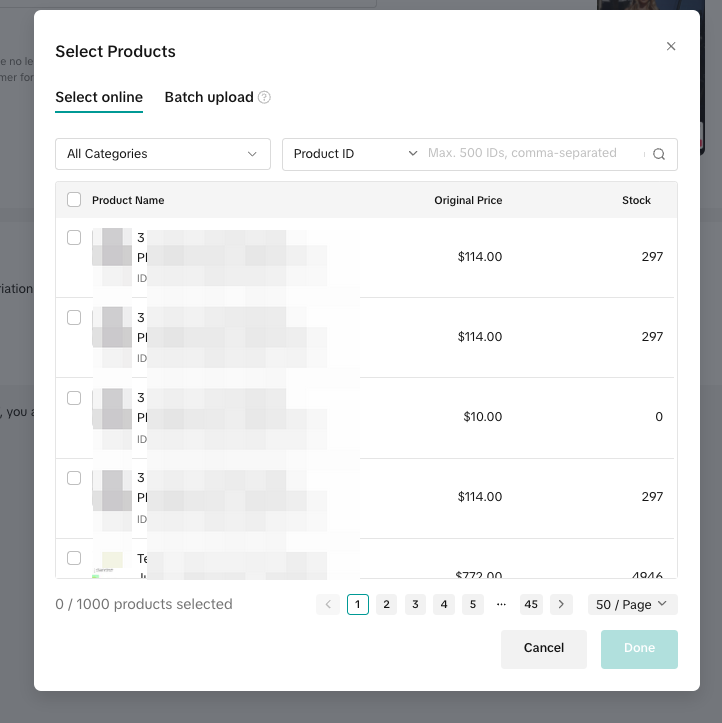Select the $10.00 product checkbox
The width and height of the screenshot is (722, 723).
74,398
